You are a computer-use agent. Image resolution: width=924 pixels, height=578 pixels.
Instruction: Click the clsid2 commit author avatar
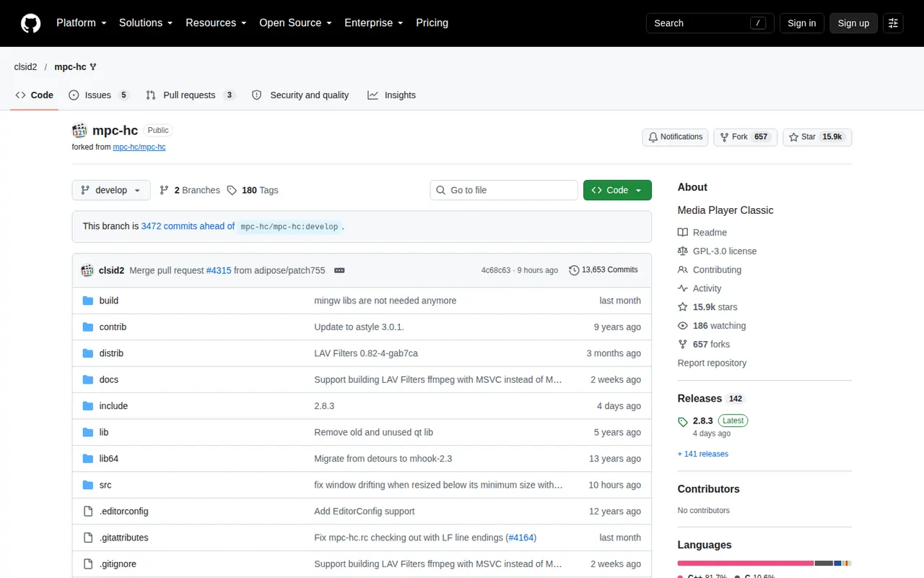[x=87, y=270]
